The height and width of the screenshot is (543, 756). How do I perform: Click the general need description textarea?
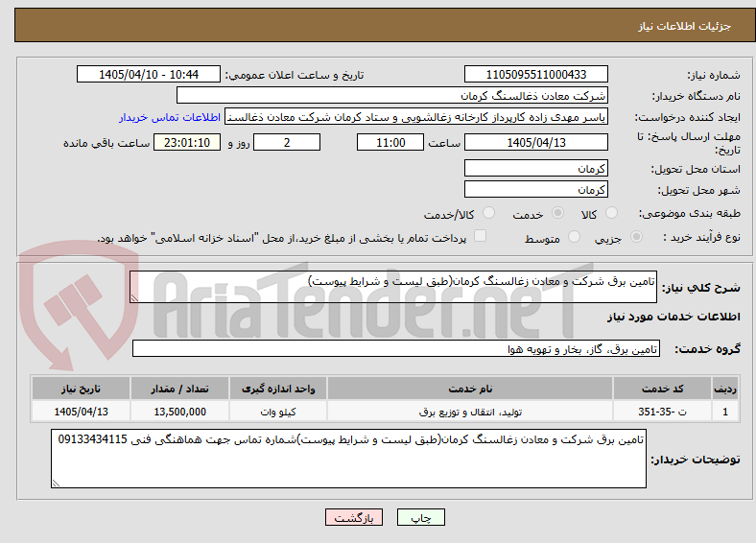click(393, 287)
